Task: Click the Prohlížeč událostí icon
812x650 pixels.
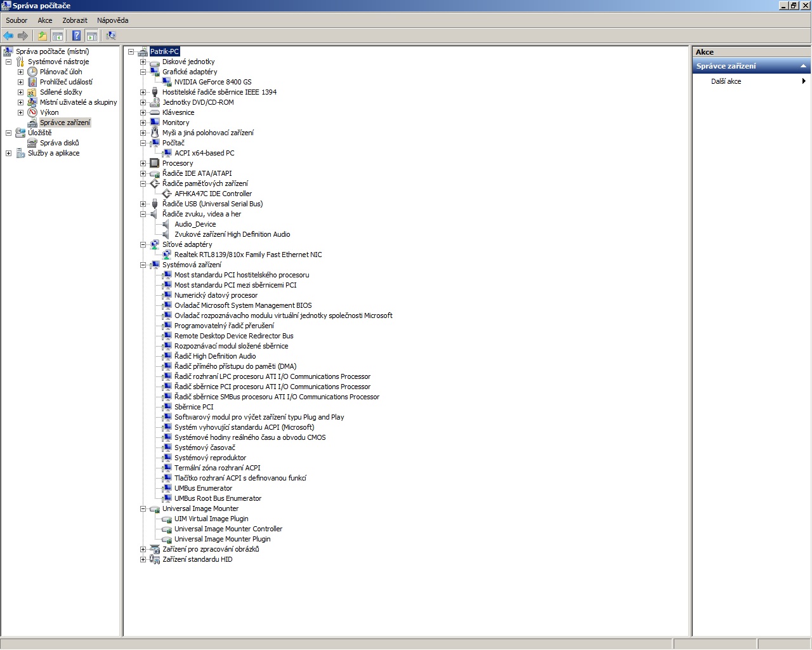Action: point(32,82)
